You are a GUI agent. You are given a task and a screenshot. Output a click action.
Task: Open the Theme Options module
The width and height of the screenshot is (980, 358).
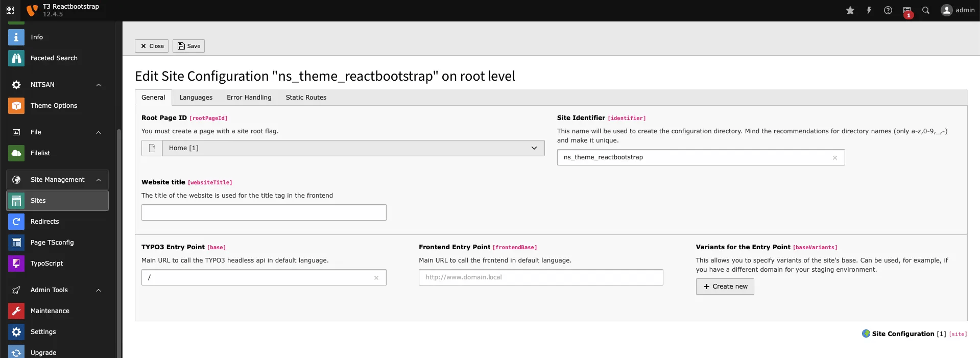click(58, 106)
